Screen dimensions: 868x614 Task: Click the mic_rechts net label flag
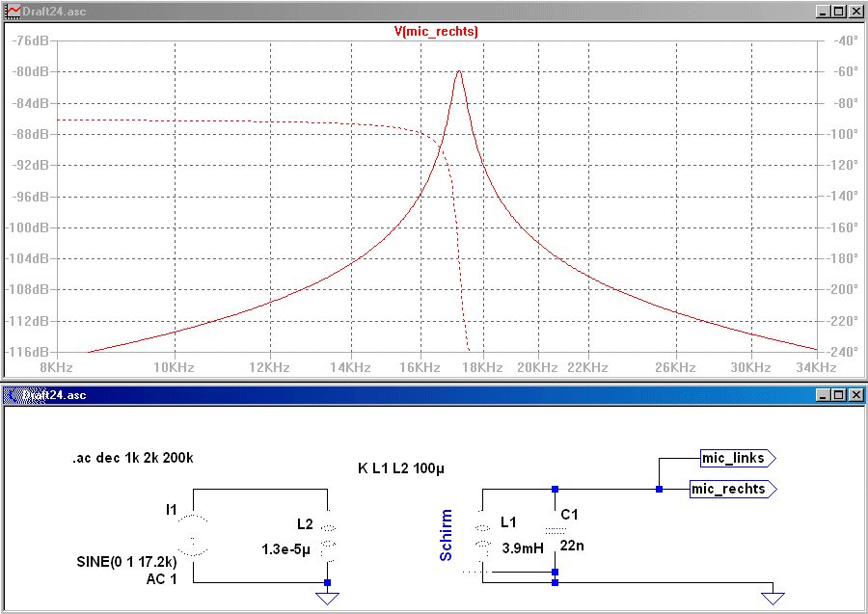733,489
